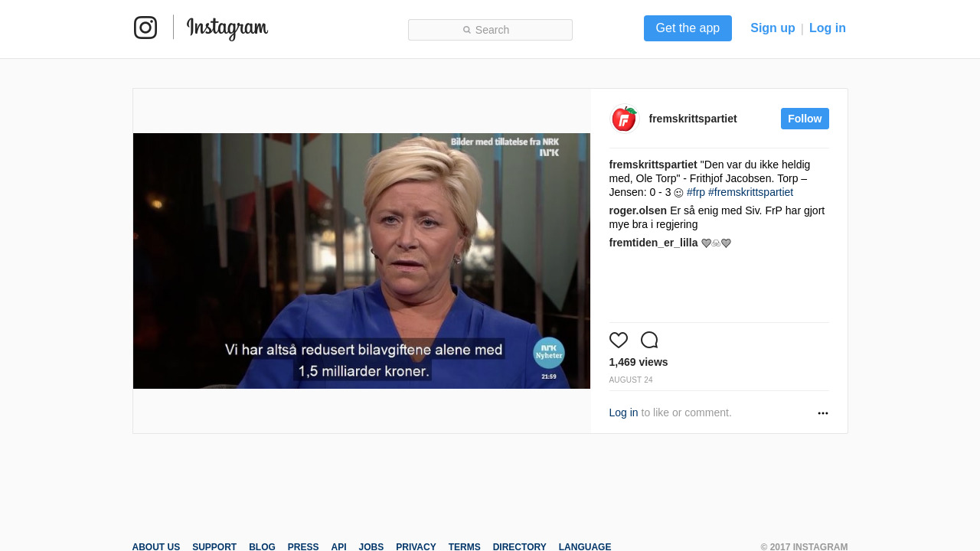Open the three-dot more options menu
The width and height of the screenshot is (980, 551).
[823, 413]
